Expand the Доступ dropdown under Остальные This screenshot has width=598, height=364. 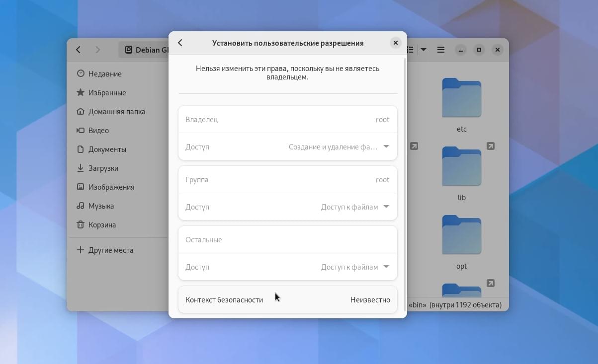pos(288,267)
